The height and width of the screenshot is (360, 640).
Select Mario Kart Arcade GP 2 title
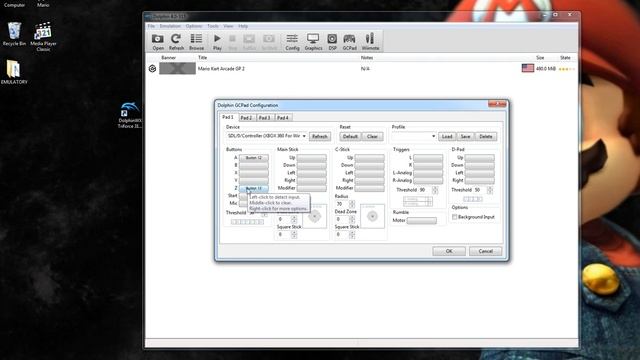221,69
